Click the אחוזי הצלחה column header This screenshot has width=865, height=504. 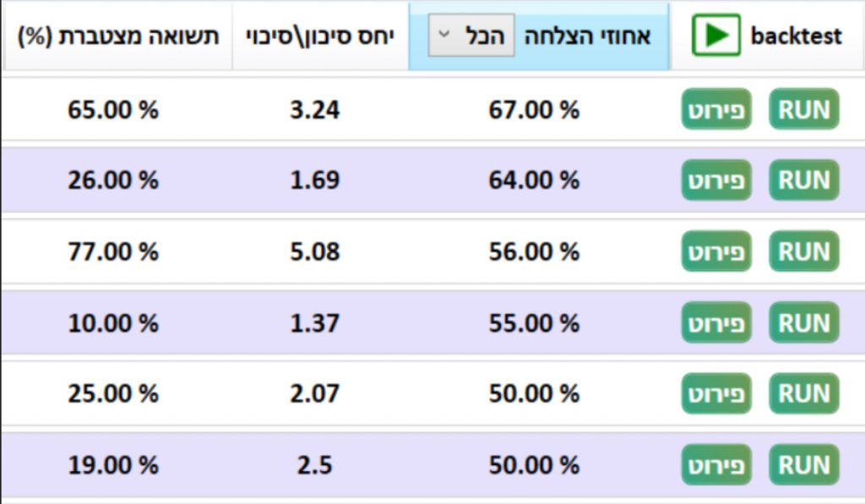click(585, 35)
